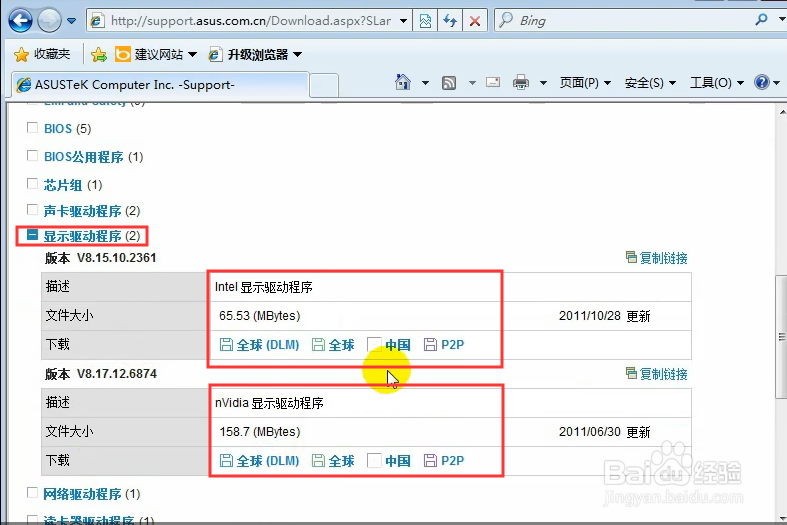Click disk icon beside nVidia plain 全球

pyautogui.click(x=318, y=461)
